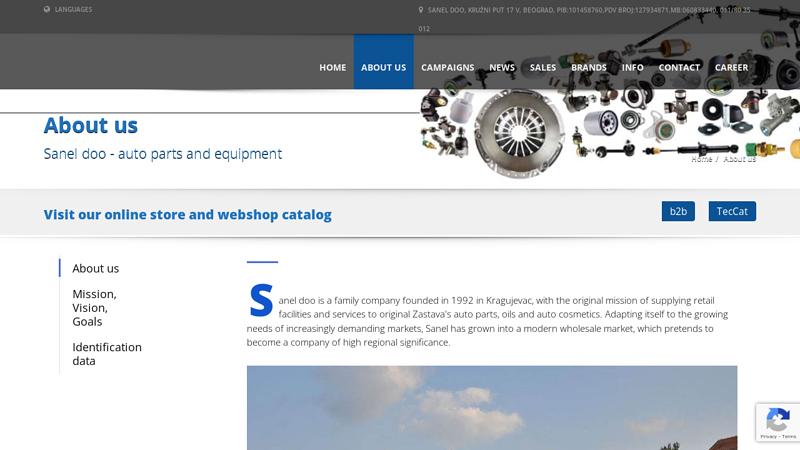
Task: Click the Sanel doo address text in header
Action: click(x=585, y=19)
